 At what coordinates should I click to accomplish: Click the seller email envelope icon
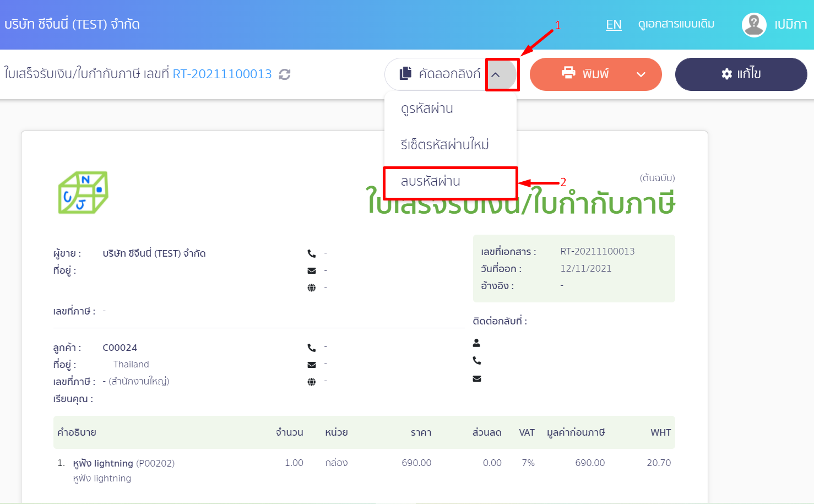point(312,270)
